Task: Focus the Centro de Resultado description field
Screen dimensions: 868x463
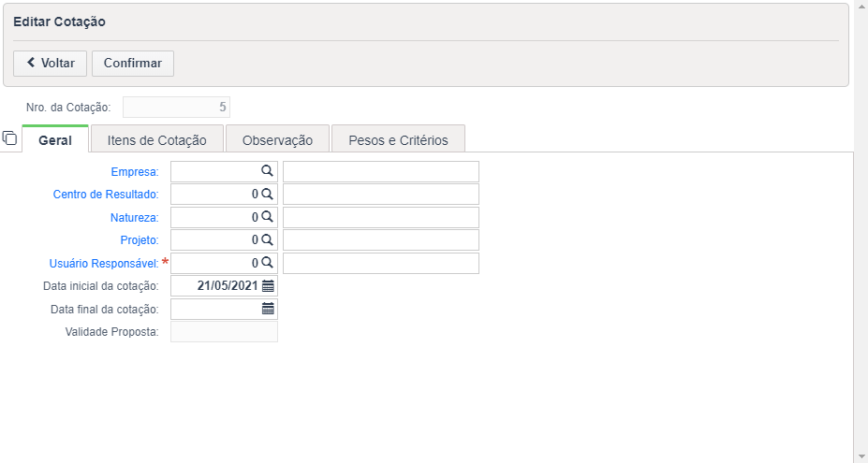Action: [381, 195]
